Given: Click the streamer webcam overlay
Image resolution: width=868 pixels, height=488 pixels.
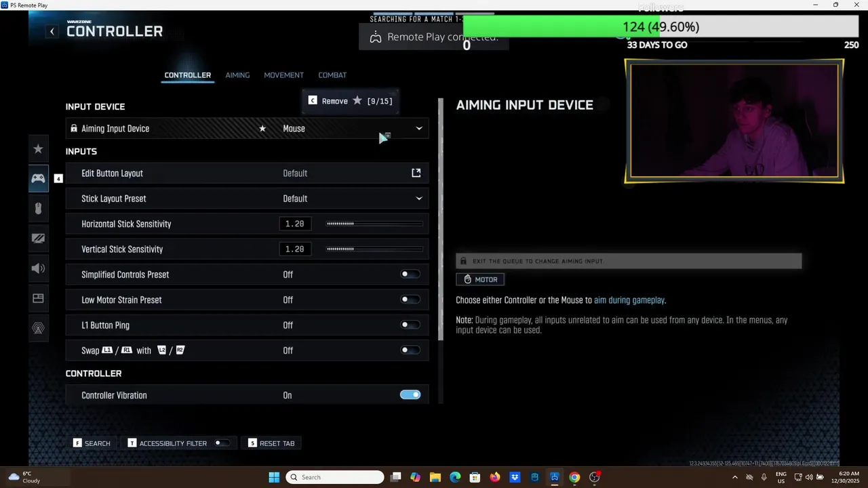Looking at the screenshot, I should [734, 121].
